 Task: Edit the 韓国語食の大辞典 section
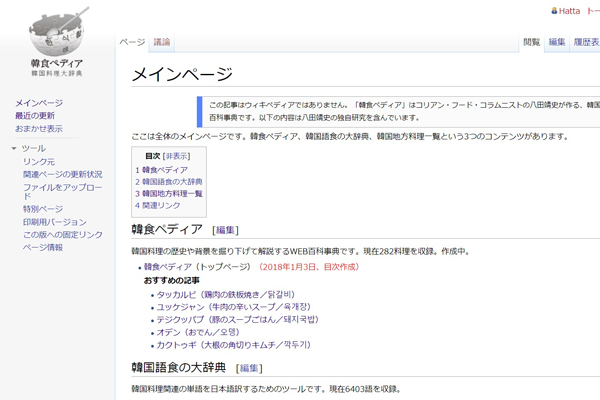(x=250, y=368)
